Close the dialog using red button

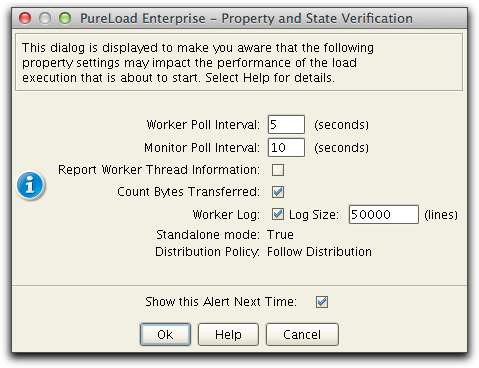click(x=25, y=18)
